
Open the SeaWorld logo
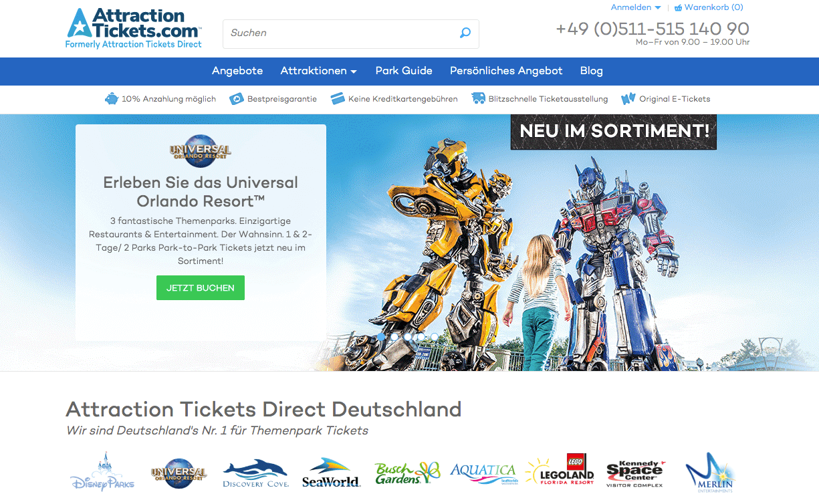[332, 473]
